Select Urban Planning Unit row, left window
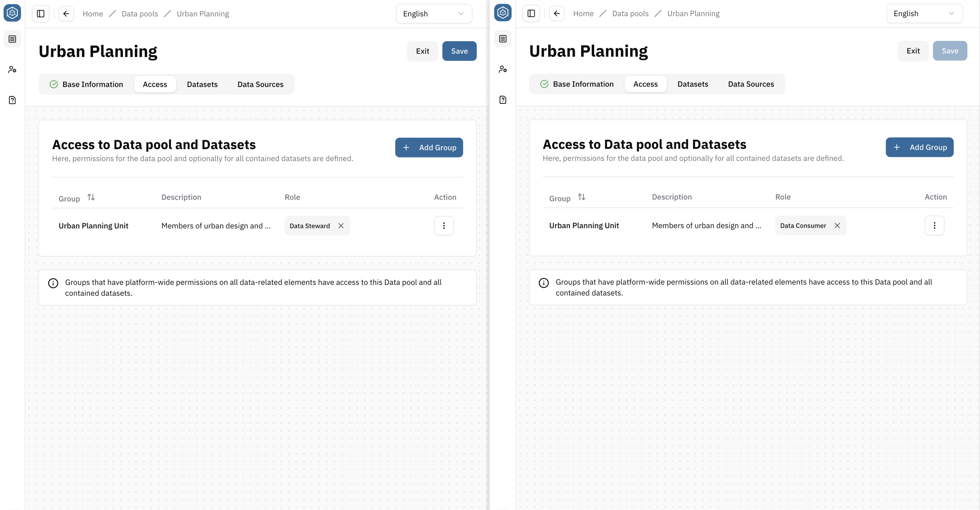 tap(257, 226)
